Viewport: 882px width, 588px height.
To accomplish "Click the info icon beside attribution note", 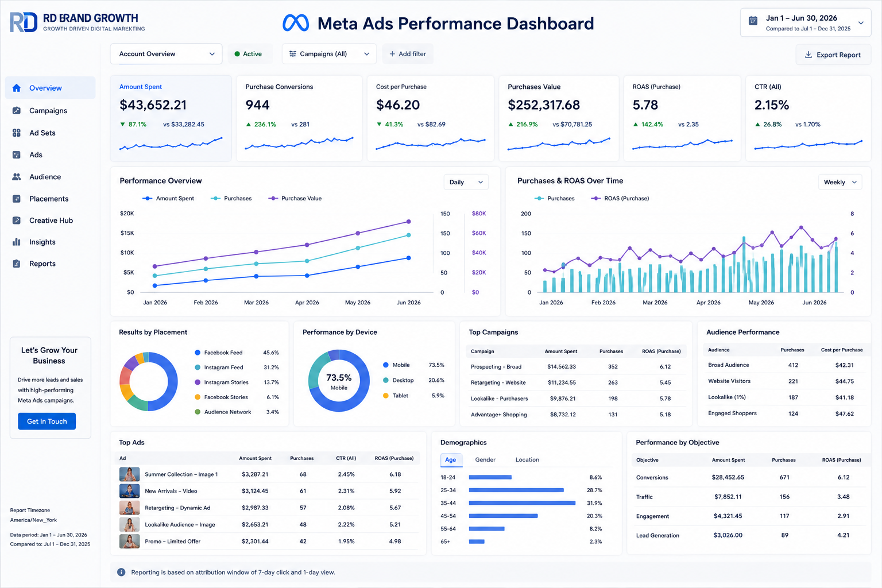I will coord(121,572).
